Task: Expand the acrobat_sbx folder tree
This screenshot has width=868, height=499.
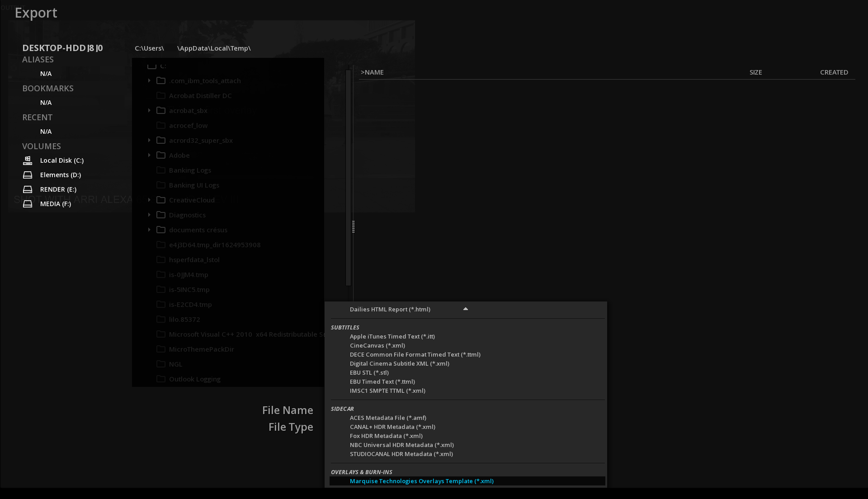Action: [149, 110]
